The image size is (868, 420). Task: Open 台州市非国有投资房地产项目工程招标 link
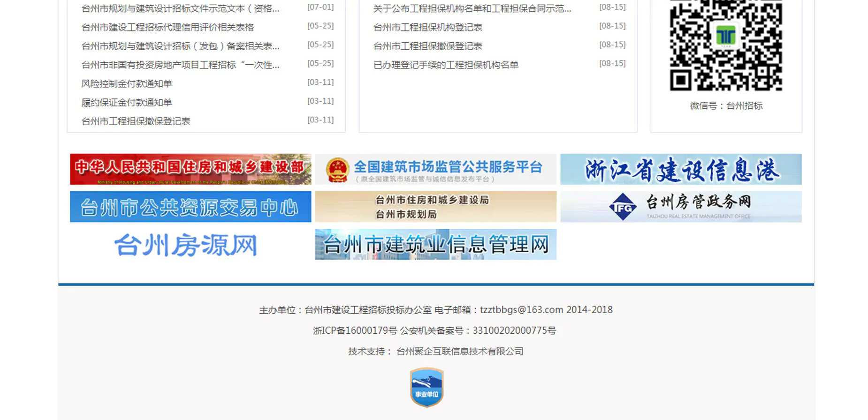(180, 65)
